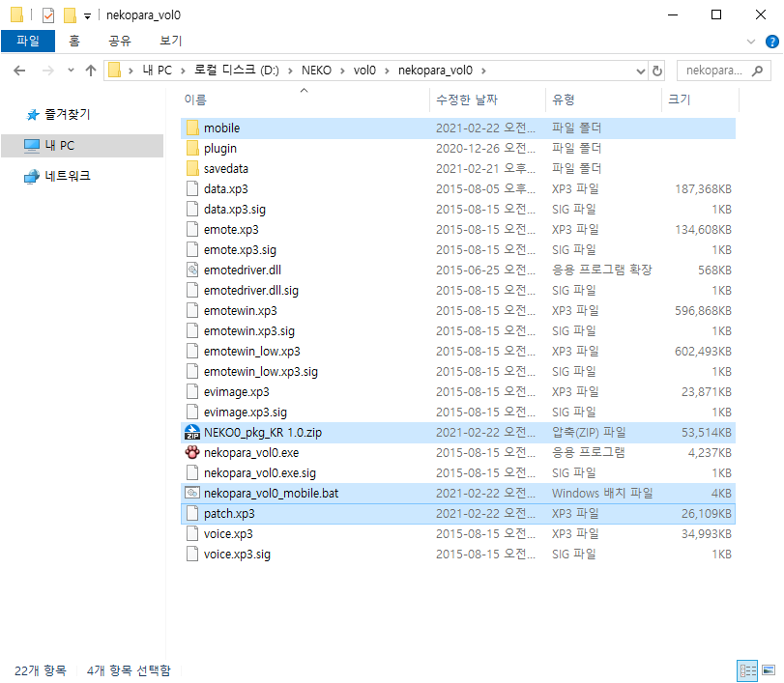Click the nekopara_vol0.exe paw icon
The height and width of the screenshot is (683, 784).
tap(192, 453)
